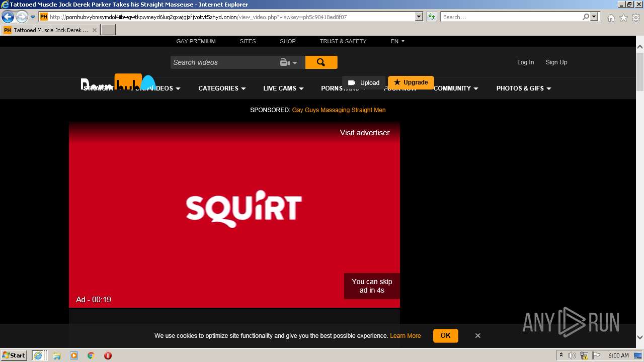Open the recent pages dropdown beside Forward
Image resolution: width=644 pixels, height=362 pixels.
pos(33,17)
